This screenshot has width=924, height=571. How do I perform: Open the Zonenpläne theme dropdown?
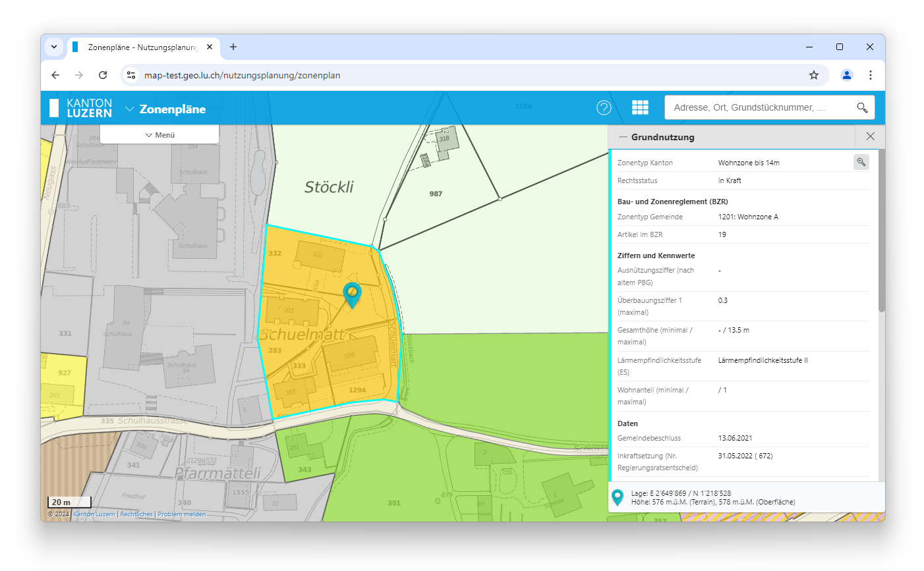point(165,109)
